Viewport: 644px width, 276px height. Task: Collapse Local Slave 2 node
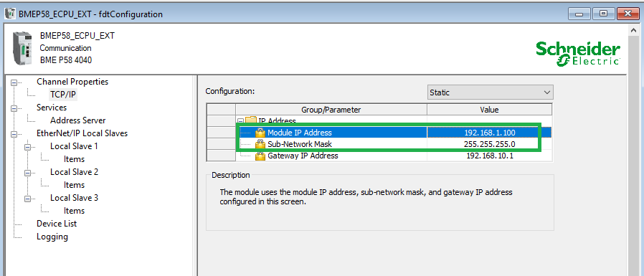[27, 173]
